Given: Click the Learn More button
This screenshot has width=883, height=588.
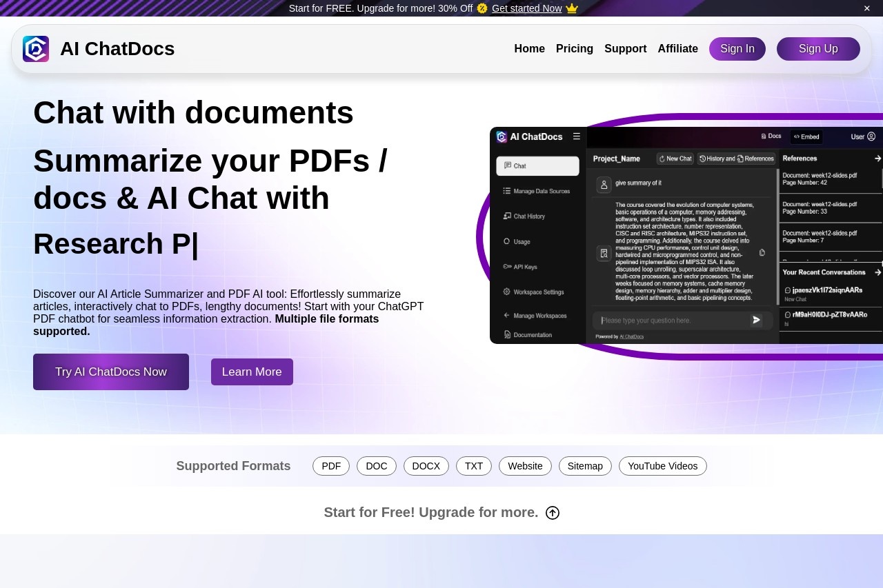Looking at the screenshot, I should [x=252, y=372].
